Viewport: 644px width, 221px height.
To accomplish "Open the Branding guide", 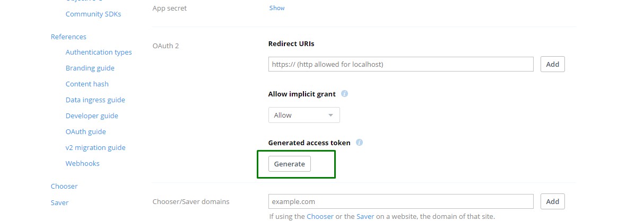I will [x=90, y=68].
